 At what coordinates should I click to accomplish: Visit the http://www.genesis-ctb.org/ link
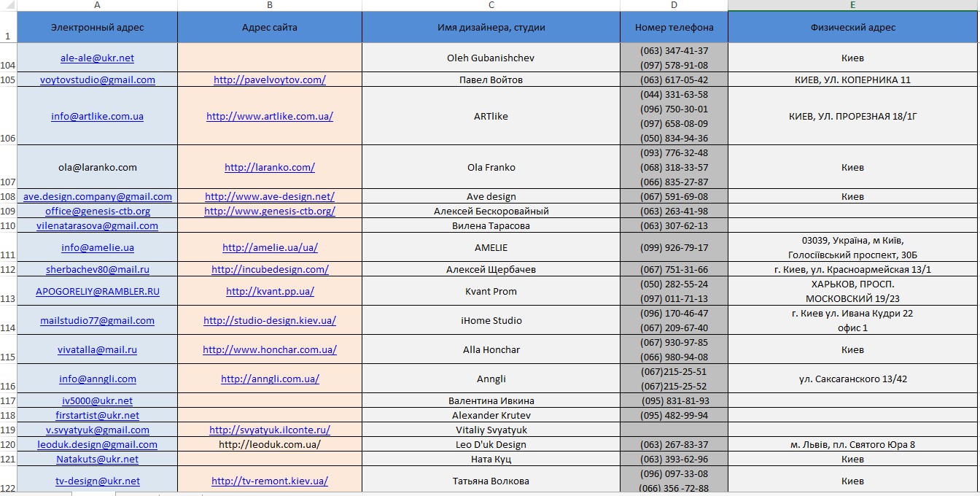pyautogui.click(x=270, y=212)
